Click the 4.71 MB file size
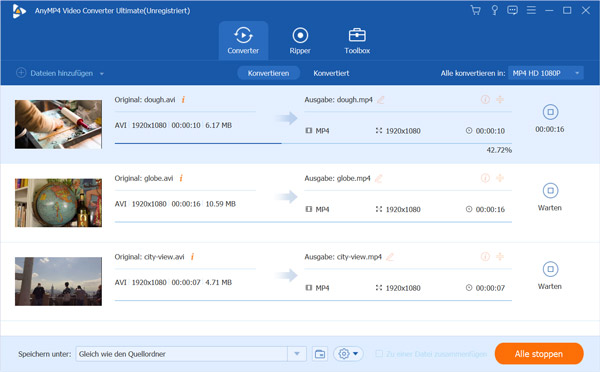600x372 pixels. pos(218,282)
